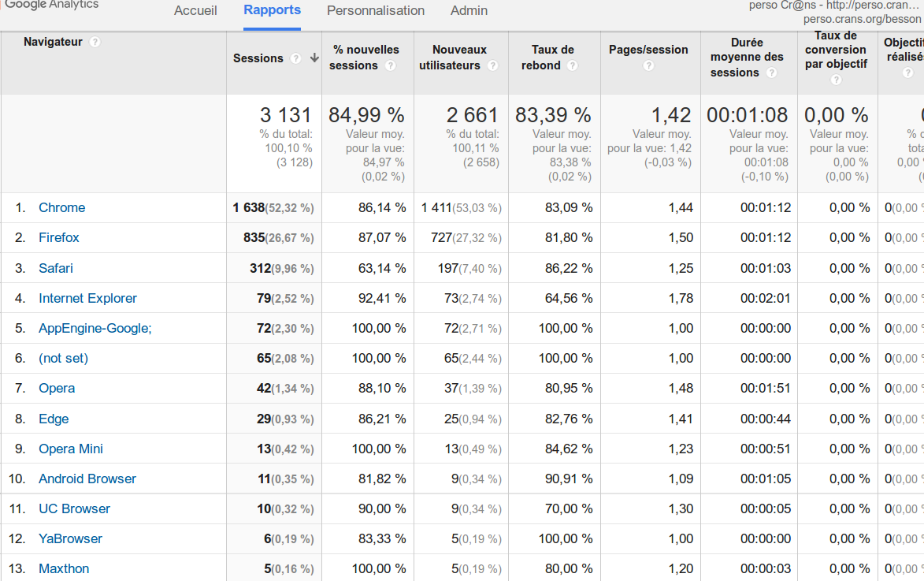Screen dimensions: 924x581
Task: Open the Rapports tab
Action: [272, 10]
